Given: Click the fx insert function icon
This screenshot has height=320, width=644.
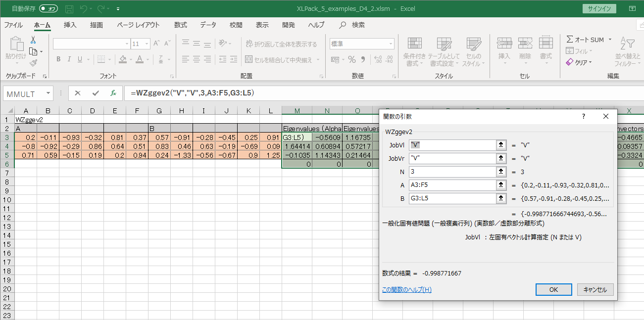Looking at the screenshot, I should click(x=113, y=93).
